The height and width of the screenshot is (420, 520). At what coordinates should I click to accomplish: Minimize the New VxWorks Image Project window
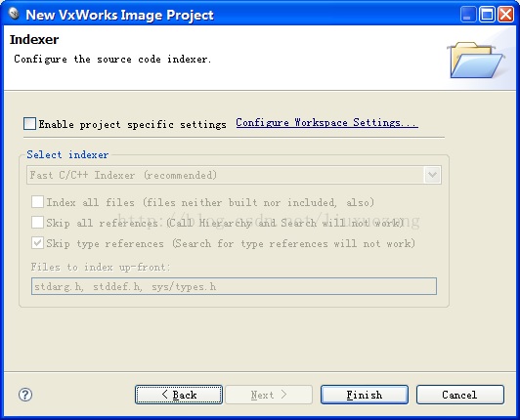point(468,15)
